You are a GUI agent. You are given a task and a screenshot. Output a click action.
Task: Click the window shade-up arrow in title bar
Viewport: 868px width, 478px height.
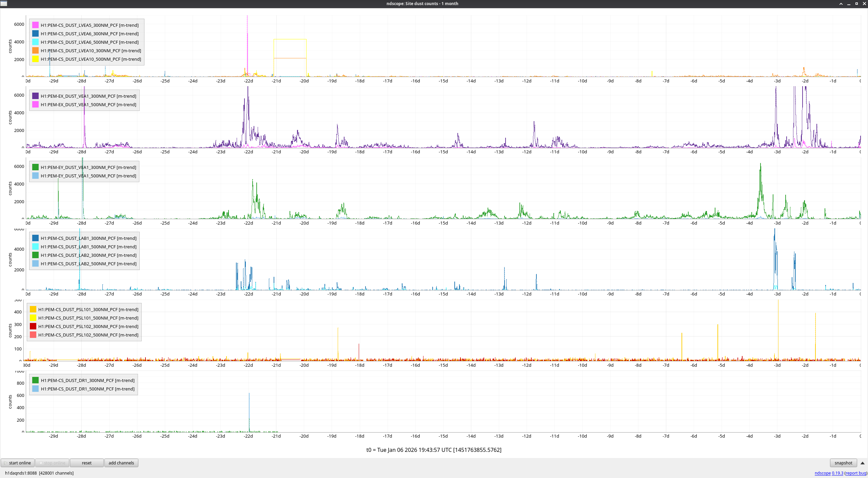pyautogui.click(x=841, y=3)
